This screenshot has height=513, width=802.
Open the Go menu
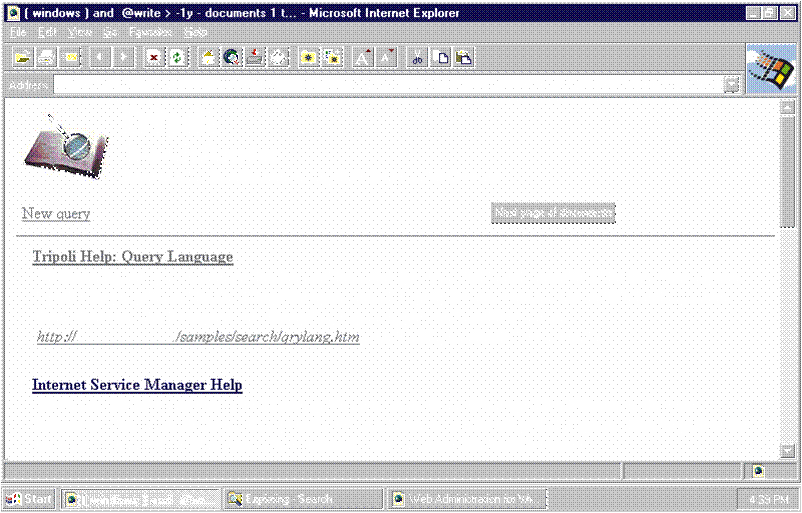click(110, 32)
